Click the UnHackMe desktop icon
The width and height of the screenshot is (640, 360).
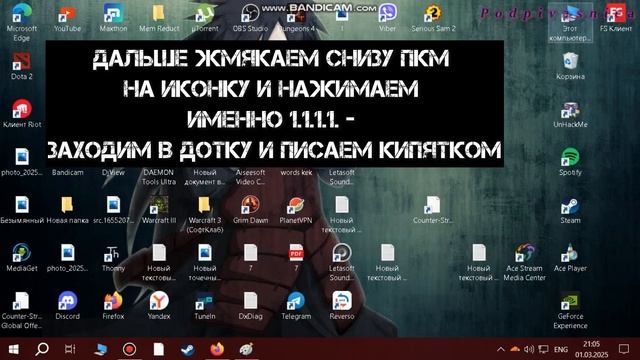[570, 114]
